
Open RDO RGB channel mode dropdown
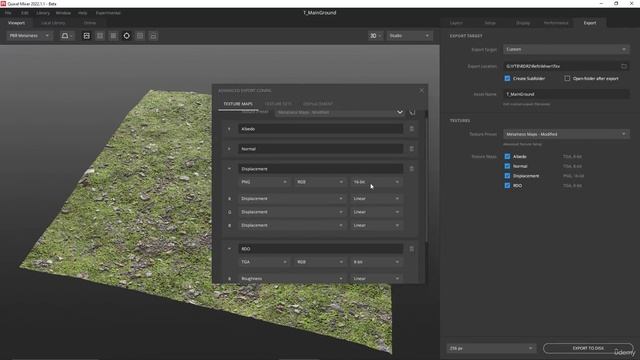coord(320,262)
